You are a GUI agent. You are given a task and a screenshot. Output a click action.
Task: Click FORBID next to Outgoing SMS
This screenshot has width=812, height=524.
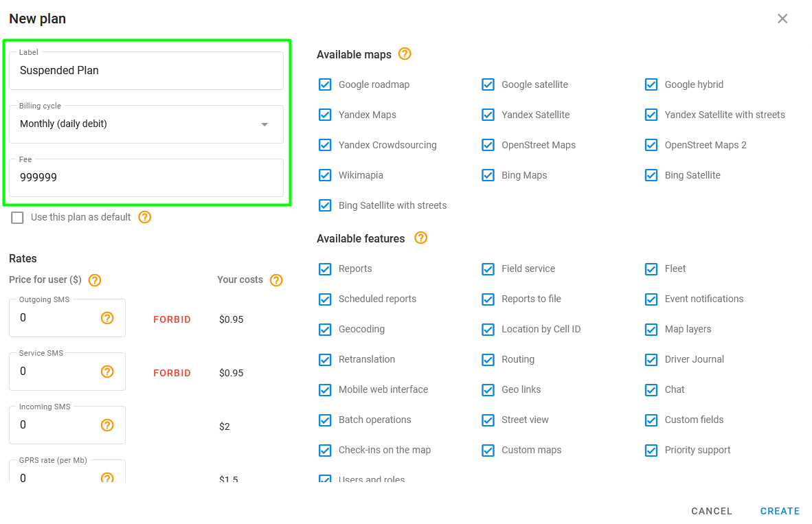coord(172,319)
